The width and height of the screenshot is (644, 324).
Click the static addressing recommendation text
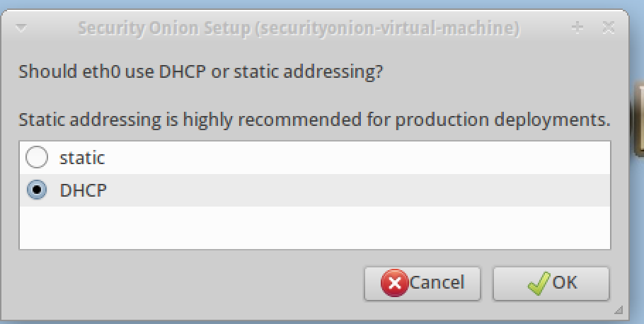coord(314,120)
